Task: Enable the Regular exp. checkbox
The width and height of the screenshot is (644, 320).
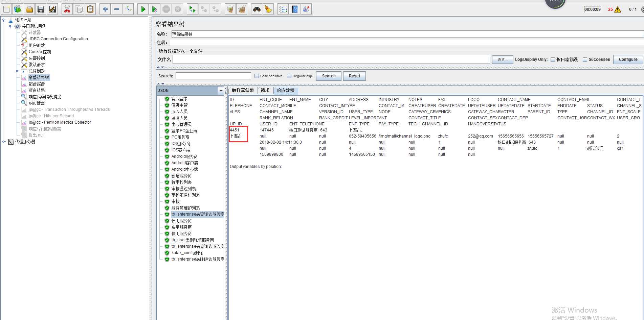Action: point(289,76)
